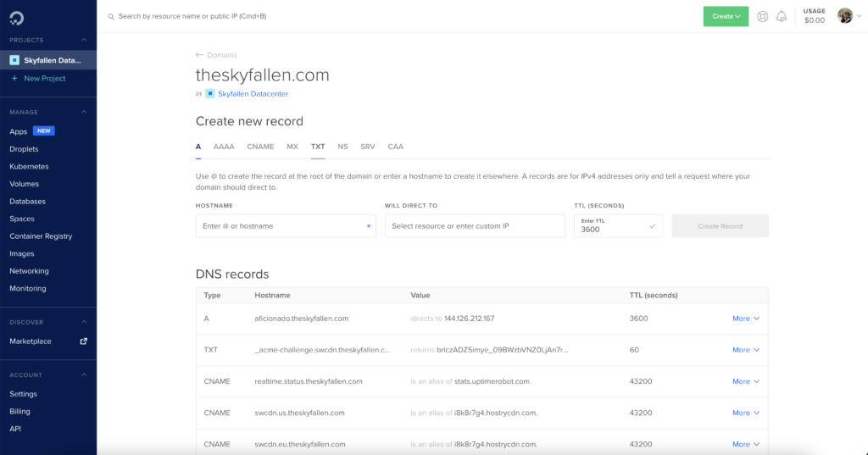Click the TTL value 60 in TXT row
868x455 pixels.
click(634, 350)
